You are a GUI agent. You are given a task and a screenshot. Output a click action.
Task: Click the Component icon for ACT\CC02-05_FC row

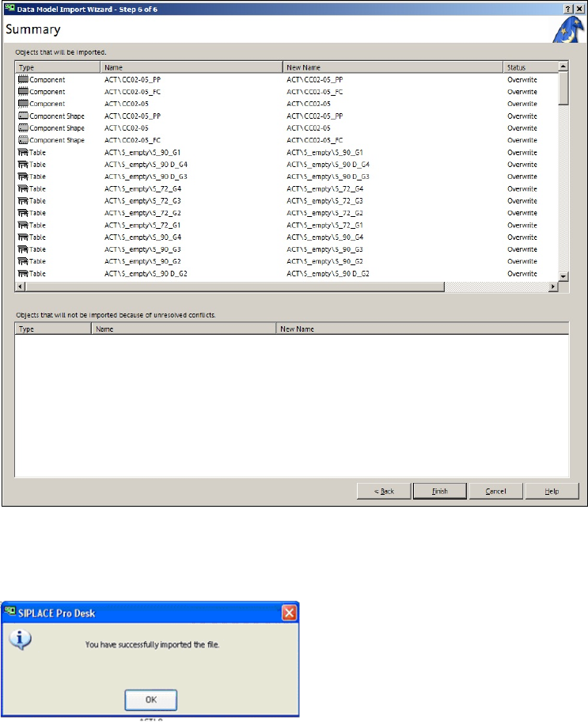pyautogui.click(x=23, y=91)
